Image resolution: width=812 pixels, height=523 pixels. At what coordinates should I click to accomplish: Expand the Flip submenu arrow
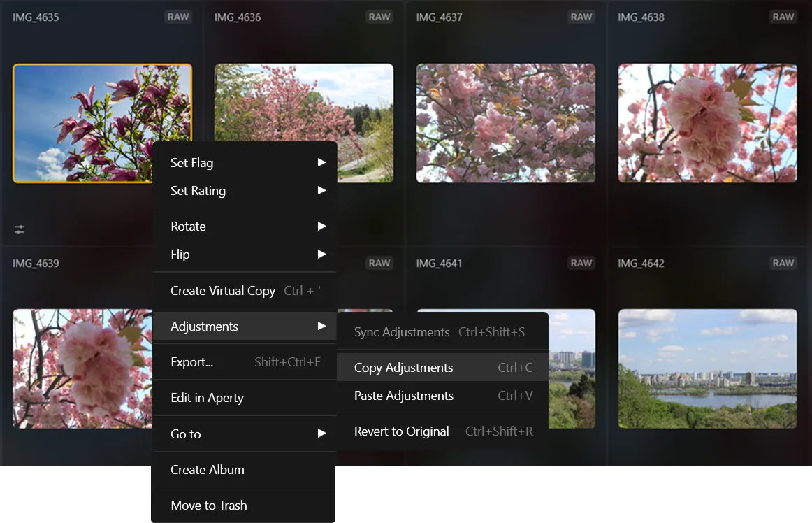pyautogui.click(x=321, y=255)
